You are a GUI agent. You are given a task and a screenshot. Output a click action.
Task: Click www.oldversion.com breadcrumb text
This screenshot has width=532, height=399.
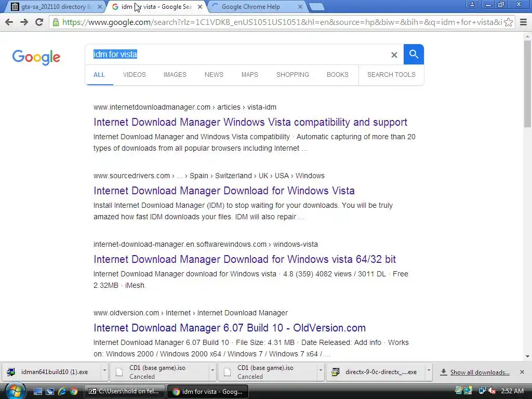(x=126, y=313)
